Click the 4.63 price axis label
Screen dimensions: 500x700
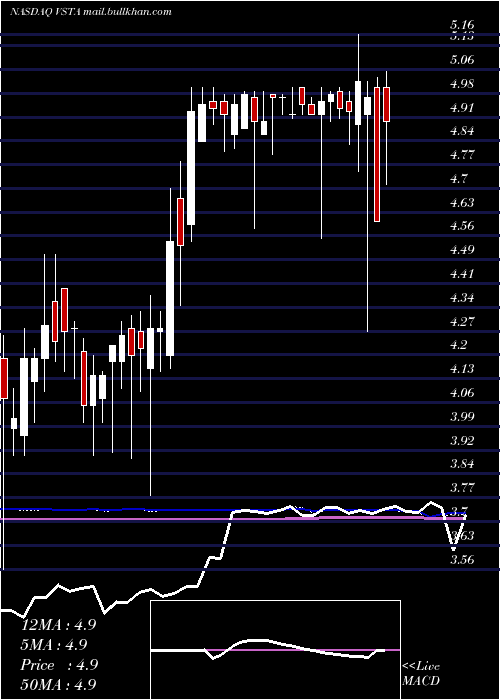click(462, 203)
